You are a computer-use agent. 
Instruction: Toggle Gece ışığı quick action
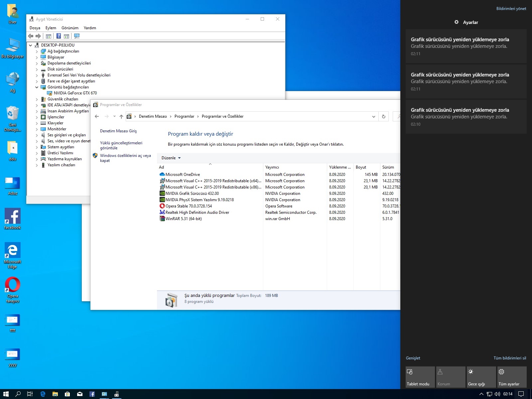[x=481, y=377]
